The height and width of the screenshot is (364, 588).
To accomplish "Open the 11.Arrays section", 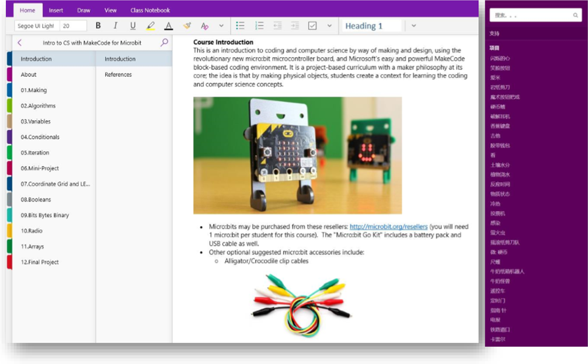I will (54, 246).
